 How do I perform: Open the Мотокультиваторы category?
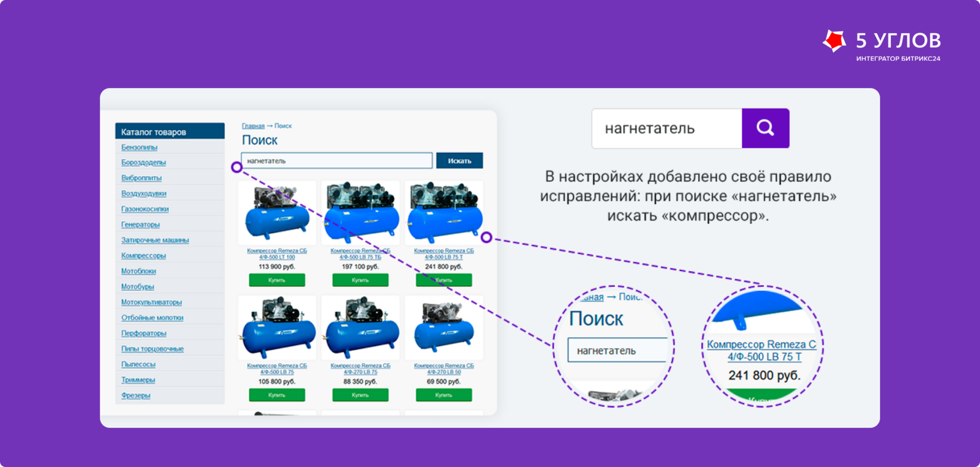pyautogui.click(x=152, y=303)
